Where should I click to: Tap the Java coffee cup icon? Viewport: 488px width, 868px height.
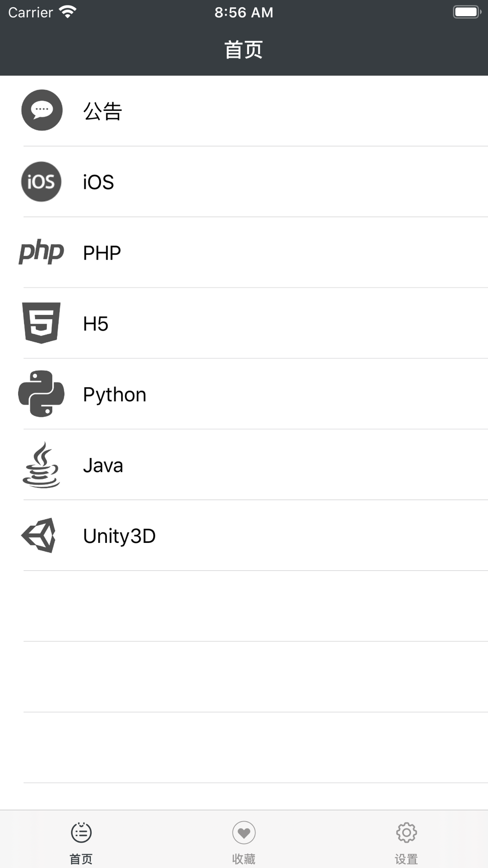coord(41,465)
